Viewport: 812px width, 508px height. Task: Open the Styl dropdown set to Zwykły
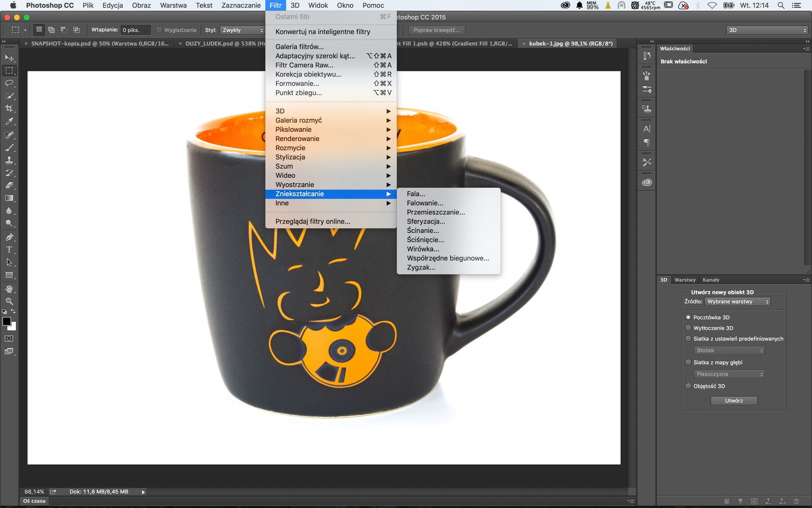click(x=242, y=30)
